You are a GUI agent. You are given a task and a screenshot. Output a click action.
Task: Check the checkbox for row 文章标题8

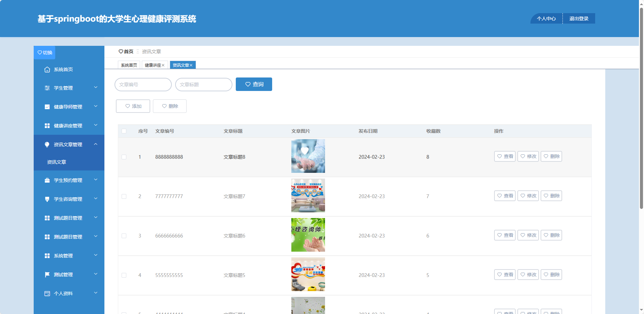(x=124, y=157)
